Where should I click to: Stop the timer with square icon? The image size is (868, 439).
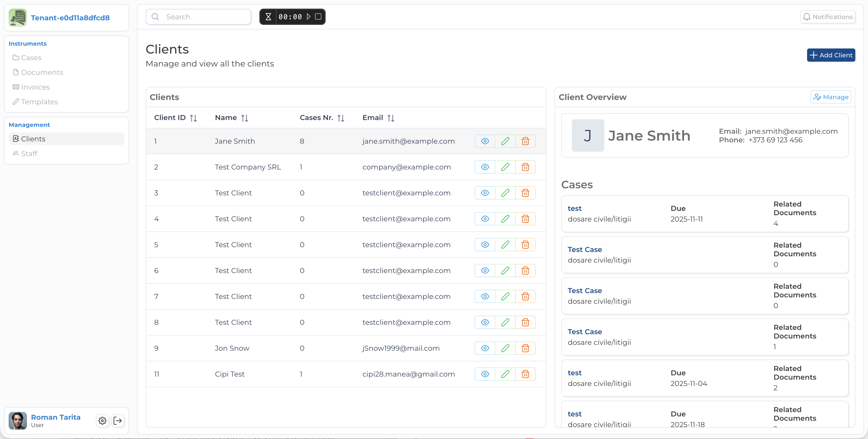pyautogui.click(x=318, y=16)
